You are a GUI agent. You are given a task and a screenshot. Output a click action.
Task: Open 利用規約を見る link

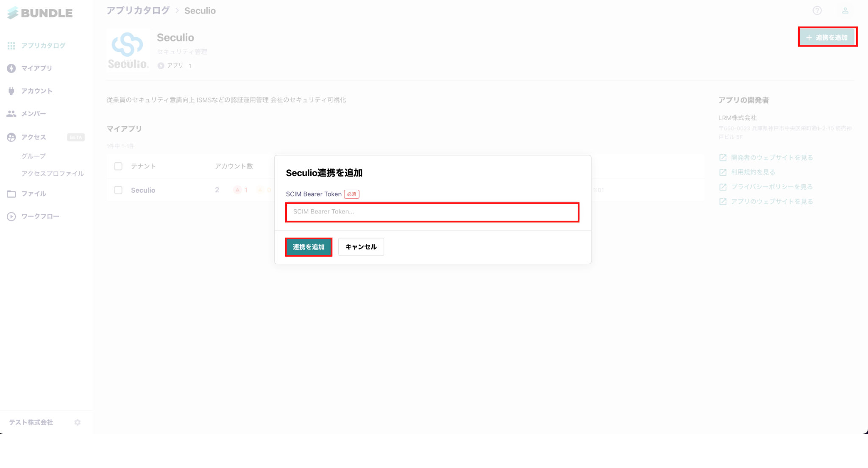[x=753, y=172]
